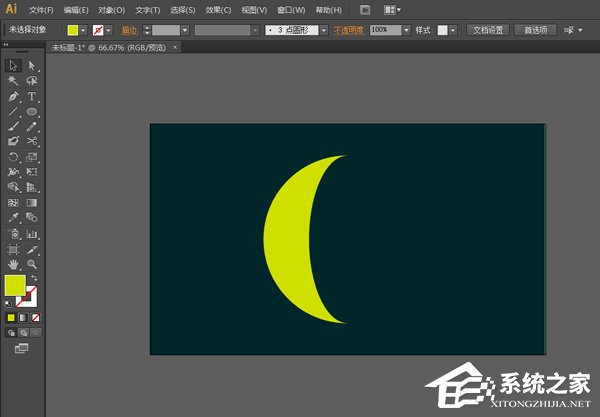This screenshot has width=600, height=417.
Task: Select the Eraser tool
Action: click(13, 141)
